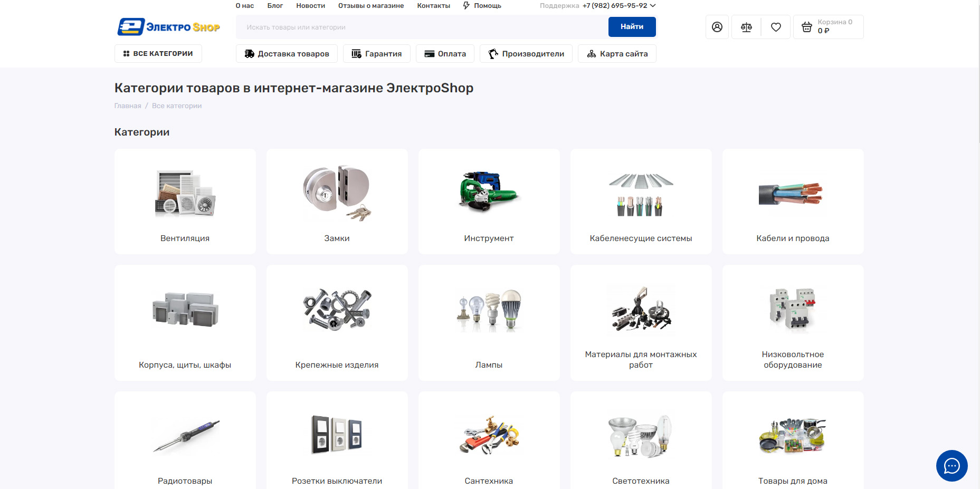Image resolution: width=980 pixels, height=489 pixels.
Task: Click the Производители manufacturers icon
Action: pyautogui.click(x=493, y=54)
